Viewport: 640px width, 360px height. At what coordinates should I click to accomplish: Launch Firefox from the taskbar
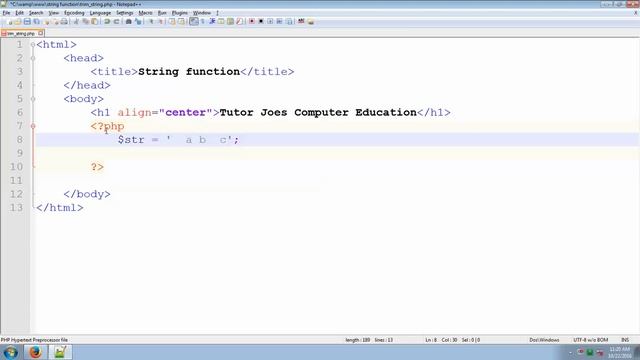click(x=35, y=352)
